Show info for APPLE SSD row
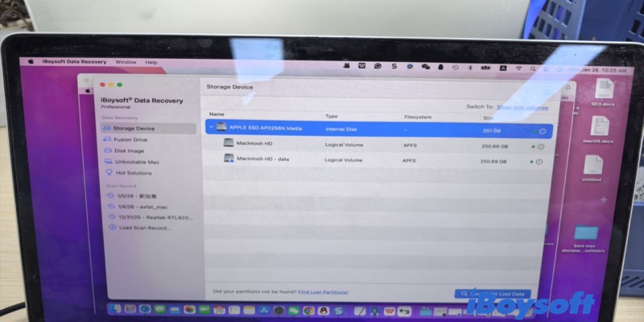The width and height of the screenshot is (644, 322). click(x=543, y=131)
